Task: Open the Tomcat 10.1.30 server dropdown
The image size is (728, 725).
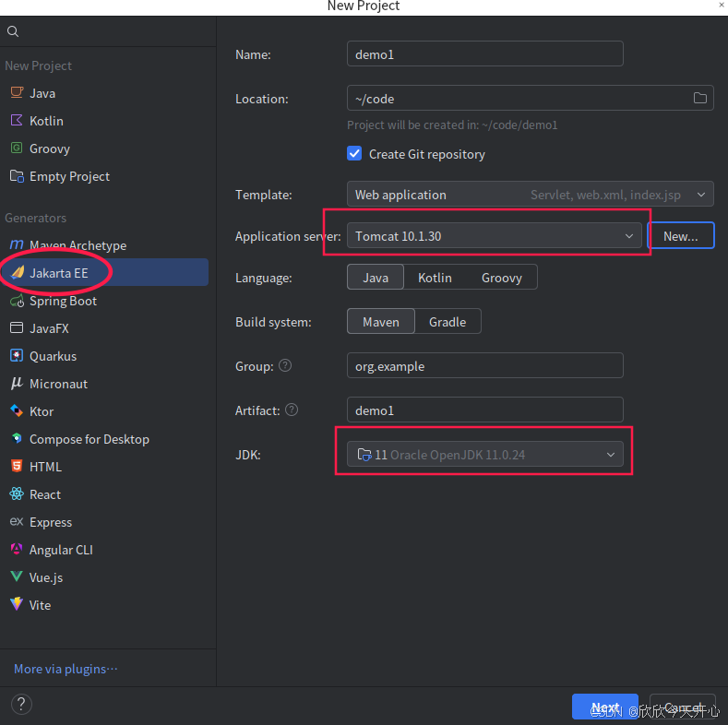Action: click(494, 236)
